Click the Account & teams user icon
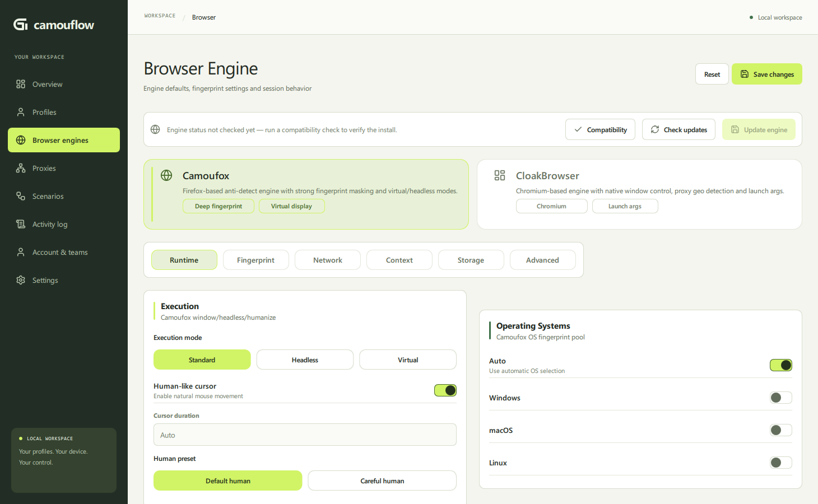This screenshot has width=818, height=504. [x=21, y=252]
